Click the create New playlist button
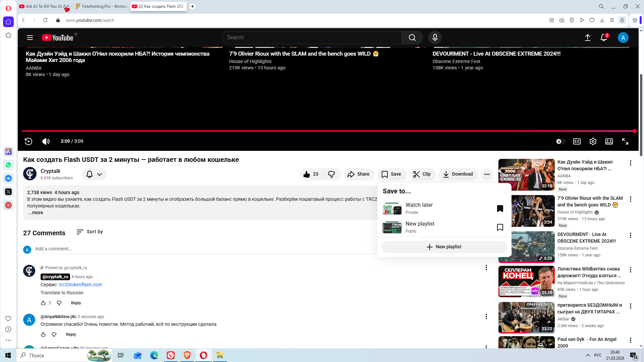644x362 pixels. (x=444, y=247)
